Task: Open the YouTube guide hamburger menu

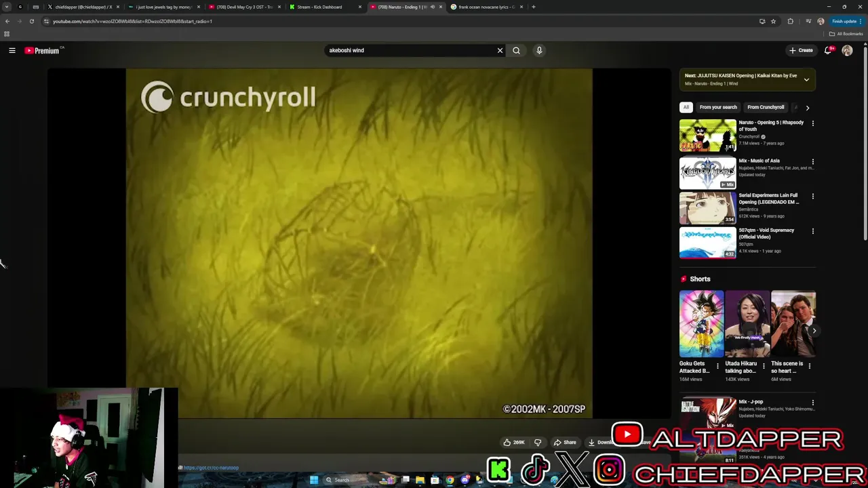Action: pos(12,50)
